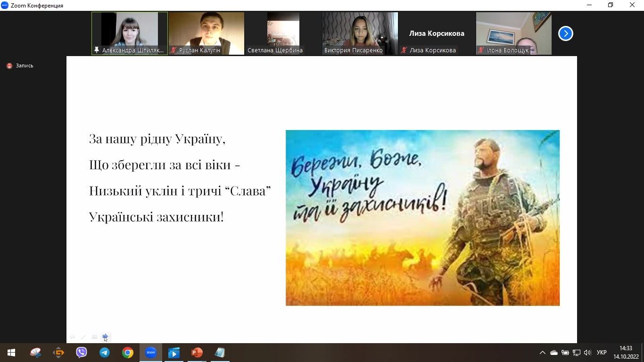Click the Zoom icon in the taskbar
The height and width of the screenshot is (362, 644).
(151, 353)
